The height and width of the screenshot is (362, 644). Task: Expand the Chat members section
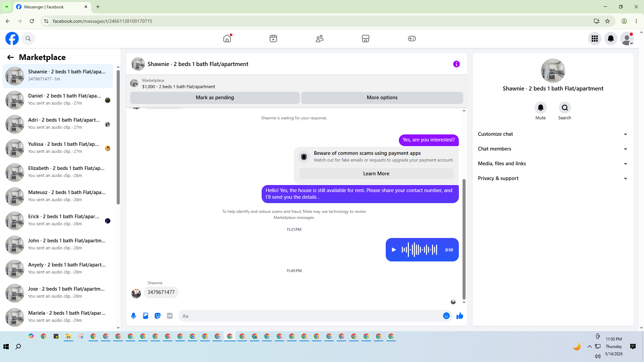[553, 149]
